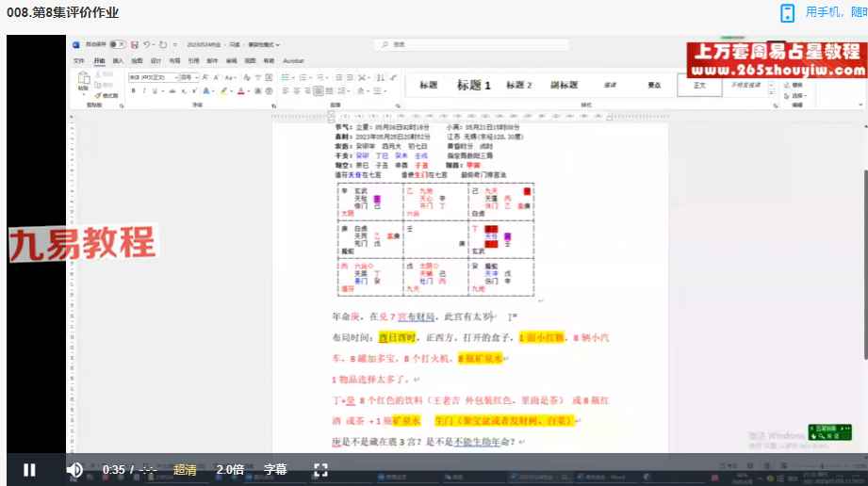Open the Customize Quick Access Toolbar dropdown

pyautogui.click(x=175, y=44)
